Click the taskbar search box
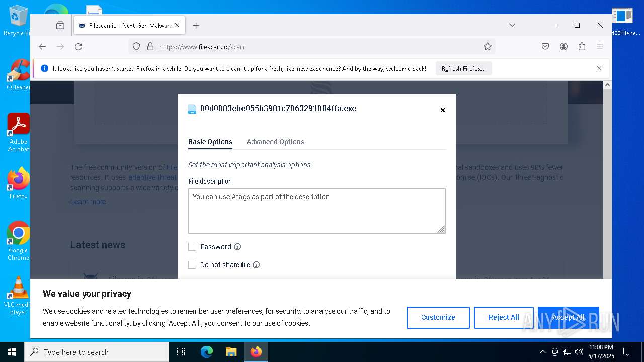The height and width of the screenshot is (362, 644). [x=97, y=352]
